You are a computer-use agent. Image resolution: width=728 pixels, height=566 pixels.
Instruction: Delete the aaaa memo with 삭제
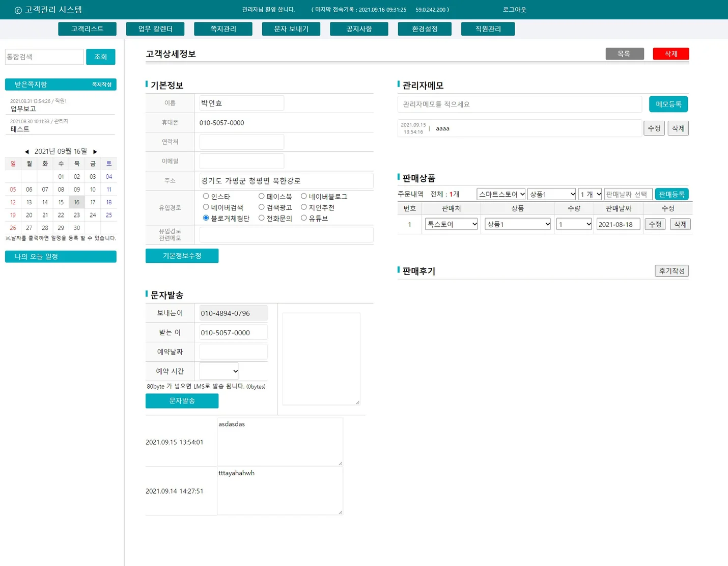(678, 128)
